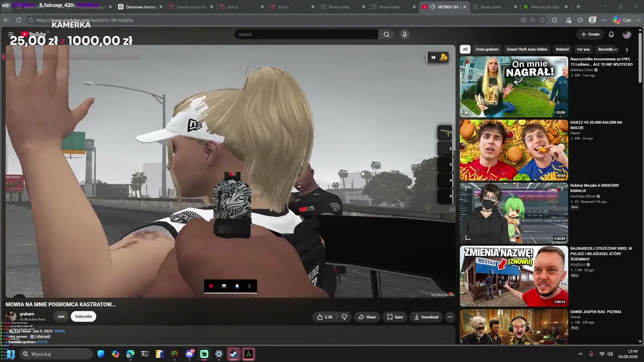
Task: Open Discord from the taskbar
Action: (189, 354)
